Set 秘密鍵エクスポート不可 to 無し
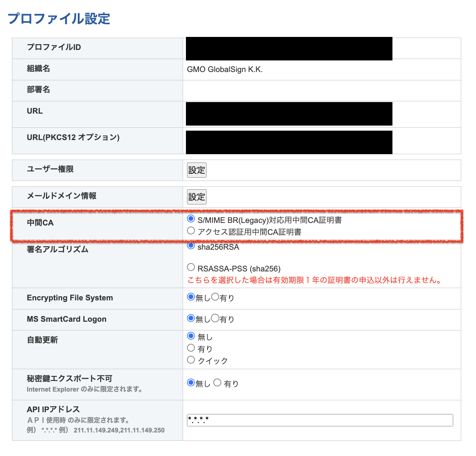 coord(191,383)
